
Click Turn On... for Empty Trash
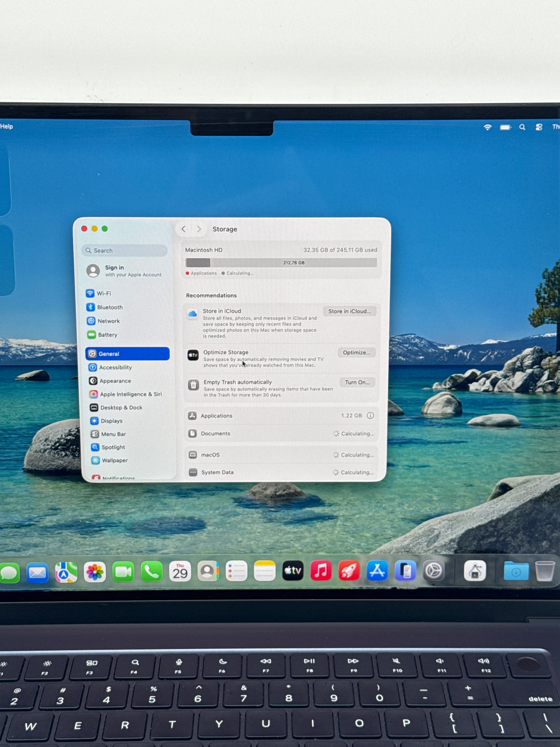[357, 382]
